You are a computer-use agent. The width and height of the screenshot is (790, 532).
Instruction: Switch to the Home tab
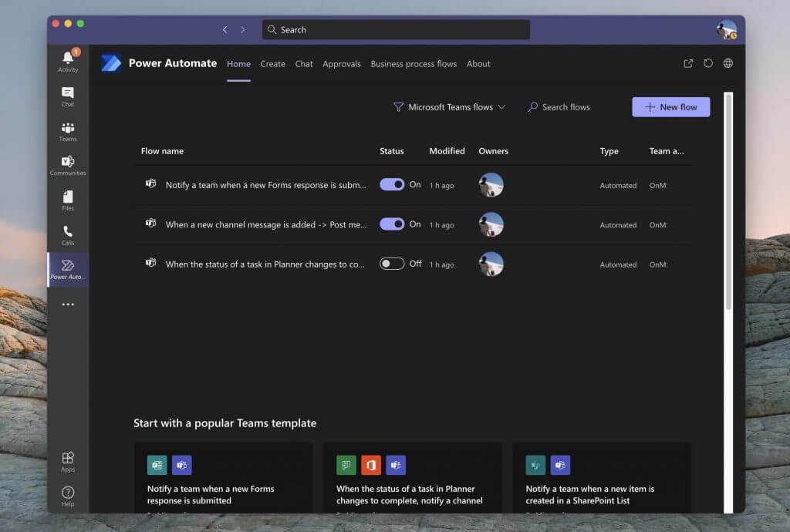pos(238,64)
